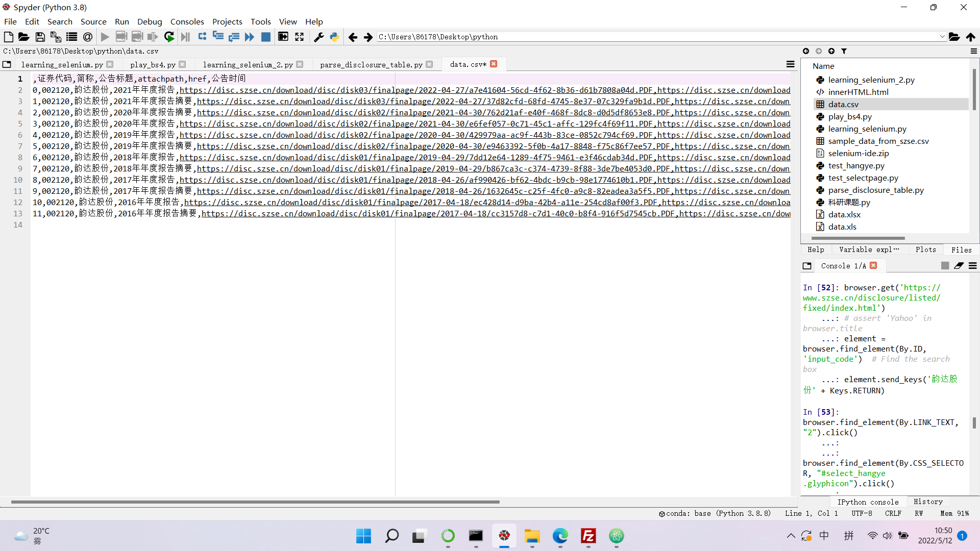
Task: Click the @ symbol finder icon
Action: click(88, 37)
